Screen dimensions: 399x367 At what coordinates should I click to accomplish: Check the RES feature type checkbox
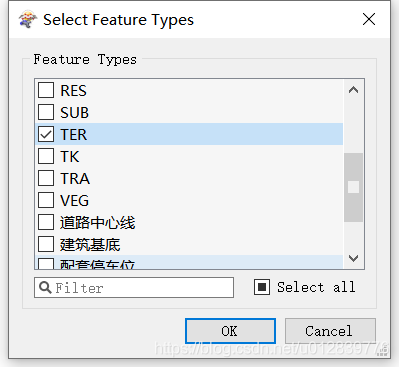[x=46, y=90]
